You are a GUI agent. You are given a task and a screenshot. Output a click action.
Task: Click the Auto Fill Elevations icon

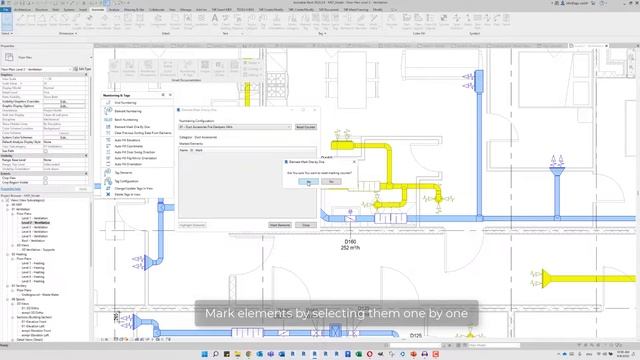click(108, 140)
